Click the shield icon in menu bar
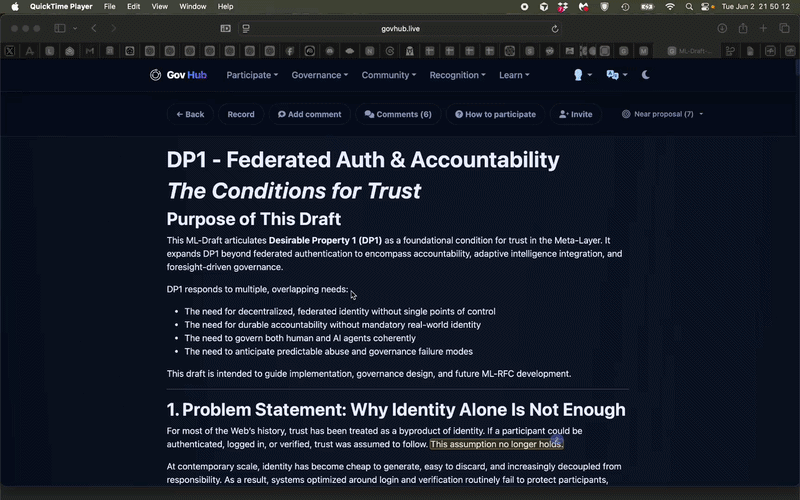This screenshot has width=800, height=500. [605, 7]
